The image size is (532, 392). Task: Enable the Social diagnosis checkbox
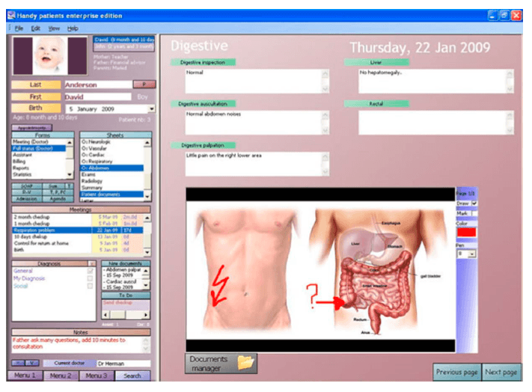point(91,286)
